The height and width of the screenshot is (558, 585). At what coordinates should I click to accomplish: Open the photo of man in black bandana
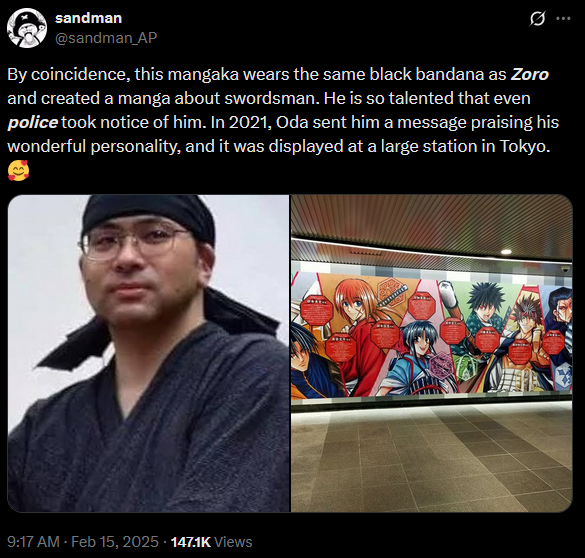pyautogui.click(x=148, y=353)
